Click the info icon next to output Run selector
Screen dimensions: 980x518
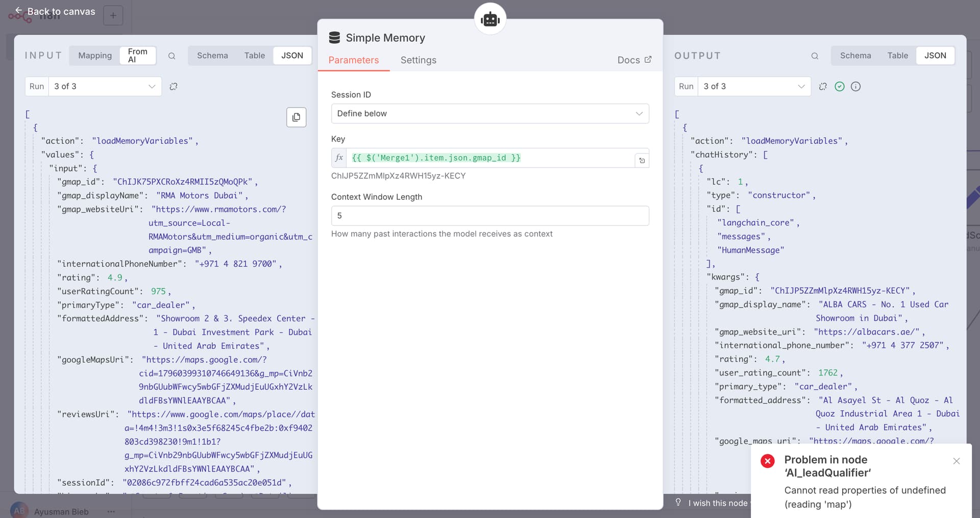tap(855, 86)
